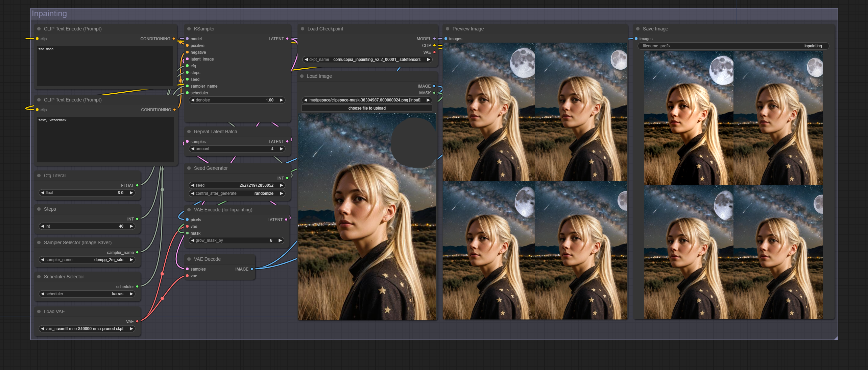Click the LATENT output socket on KSampler
Screen dimensions: 868x370
point(287,39)
